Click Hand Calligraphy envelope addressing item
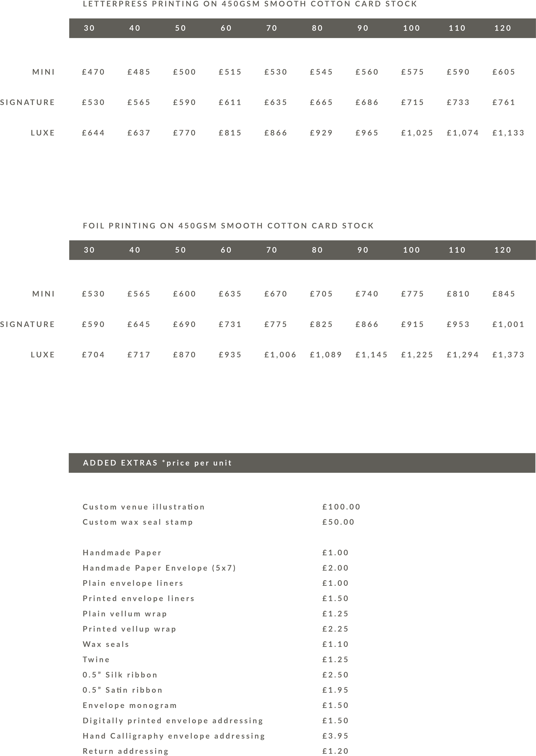Image resolution: width=536 pixels, height=756 pixels. [x=174, y=736]
